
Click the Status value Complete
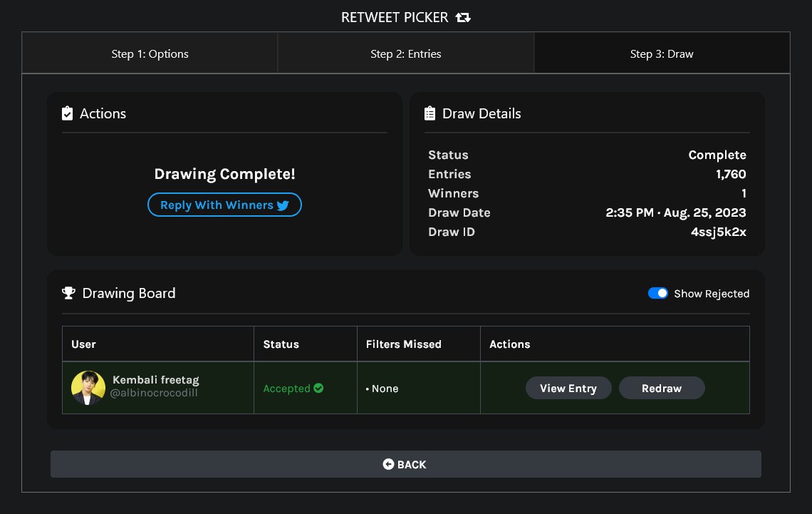717,155
